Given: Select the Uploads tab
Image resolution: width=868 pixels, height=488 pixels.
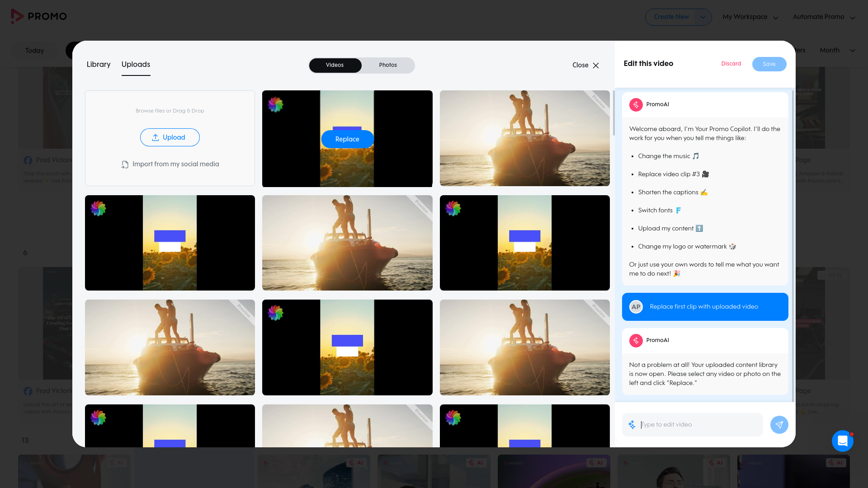Looking at the screenshot, I should 136,64.
